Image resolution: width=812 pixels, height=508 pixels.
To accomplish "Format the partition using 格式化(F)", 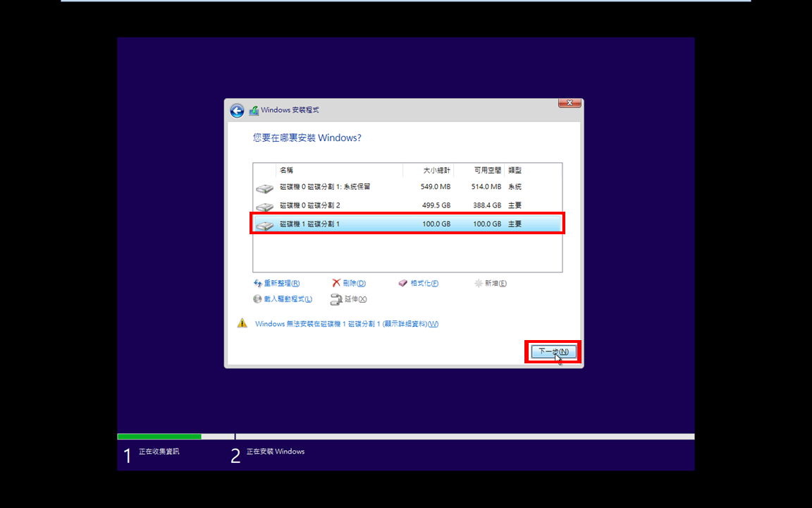I will pyautogui.click(x=424, y=284).
